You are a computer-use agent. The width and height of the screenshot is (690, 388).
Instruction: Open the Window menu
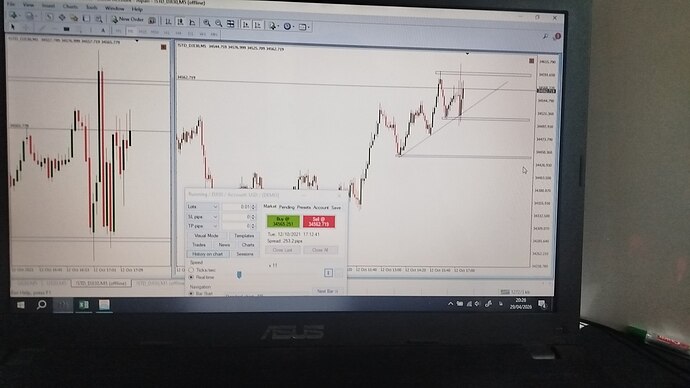(114, 8)
